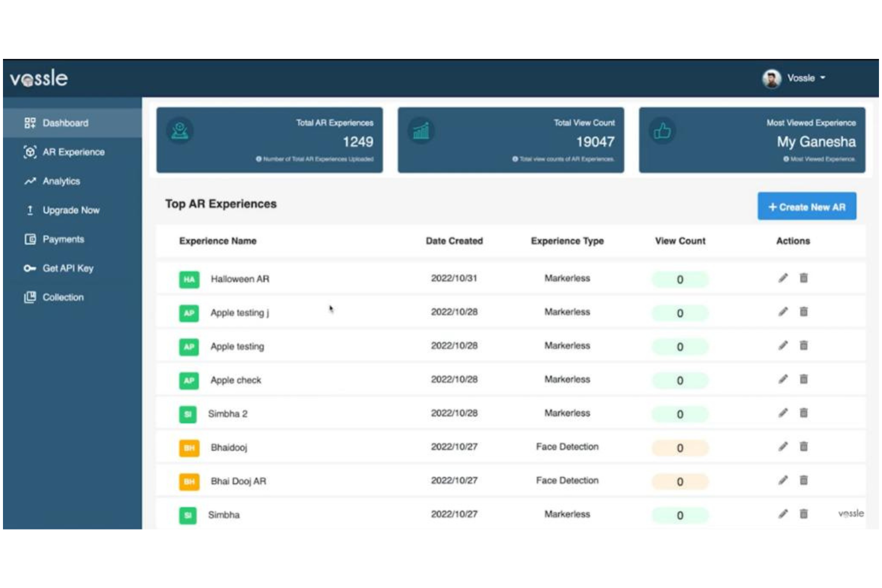Image resolution: width=882 pixels, height=588 pixels.
Task: Edit the Simbha 2 experience
Action: [782, 413]
